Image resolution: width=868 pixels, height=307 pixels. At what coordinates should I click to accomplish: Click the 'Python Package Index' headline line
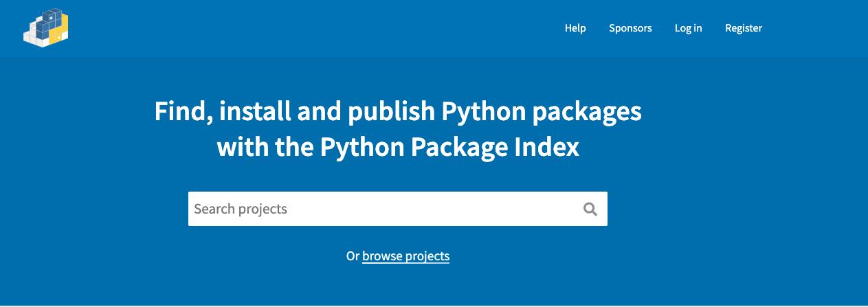[398, 147]
